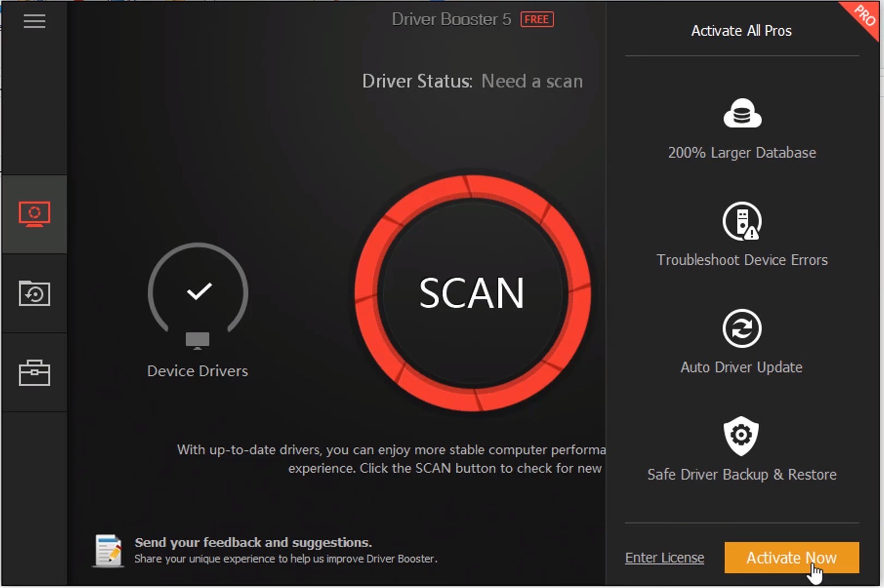Click the Troubleshoot Device Errors icon
The height and width of the screenshot is (588, 884).
[x=742, y=222]
